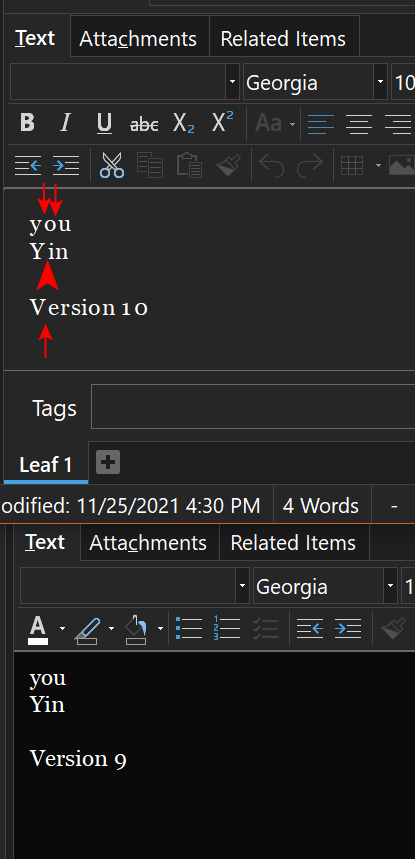Click the Undo arrow icon
415x859 pixels.
(x=271, y=165)
